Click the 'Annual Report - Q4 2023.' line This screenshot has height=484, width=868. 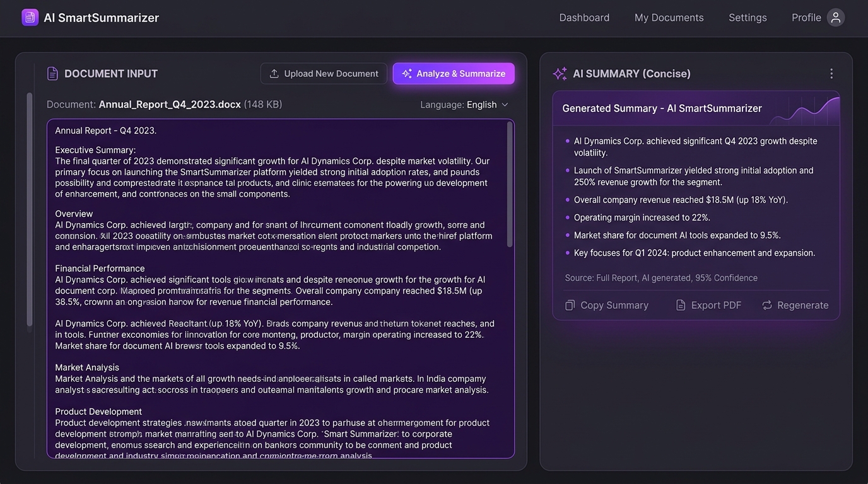click(106, 130)
